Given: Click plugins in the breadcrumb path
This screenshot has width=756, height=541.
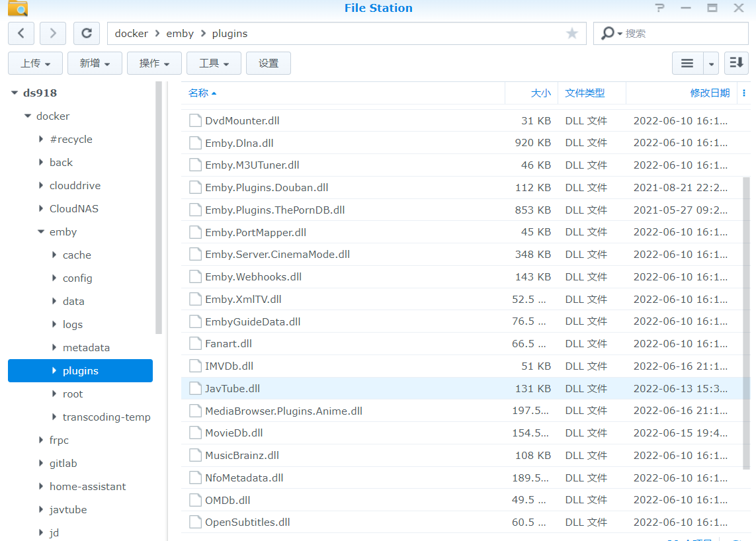Looking at the screenshot, I should (x=230, y=33).
